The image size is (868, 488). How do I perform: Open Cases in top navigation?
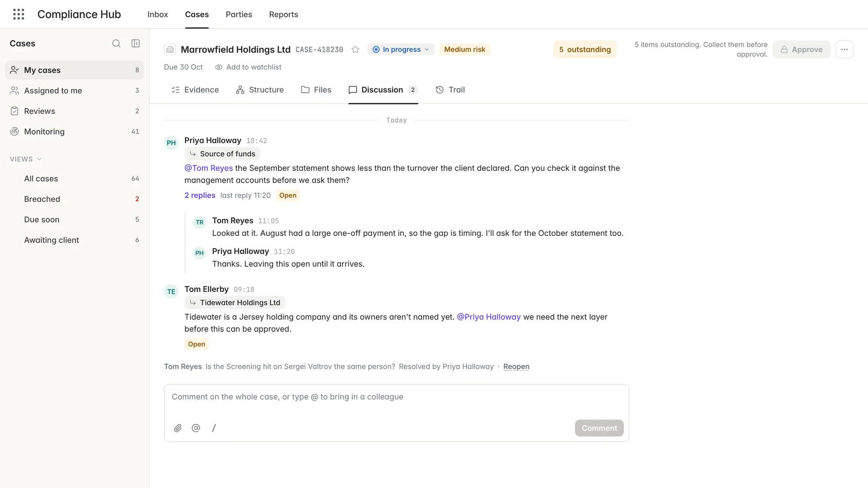[x=197, y=14]
